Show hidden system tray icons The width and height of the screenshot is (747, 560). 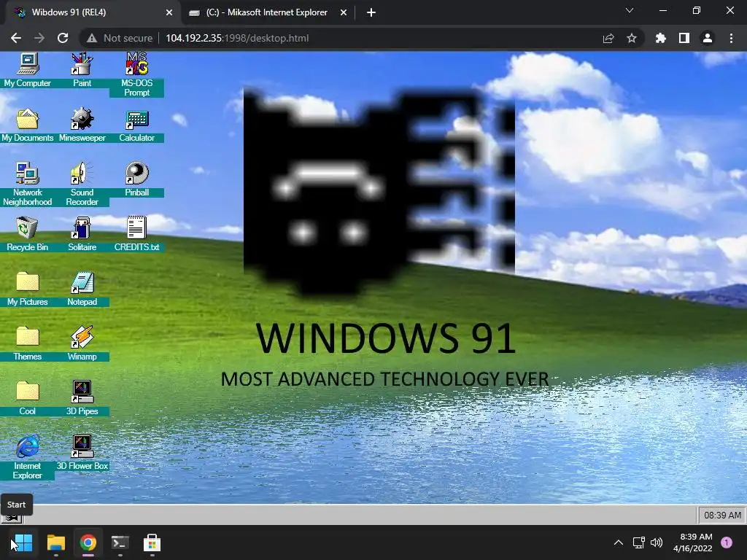(619, 542)
